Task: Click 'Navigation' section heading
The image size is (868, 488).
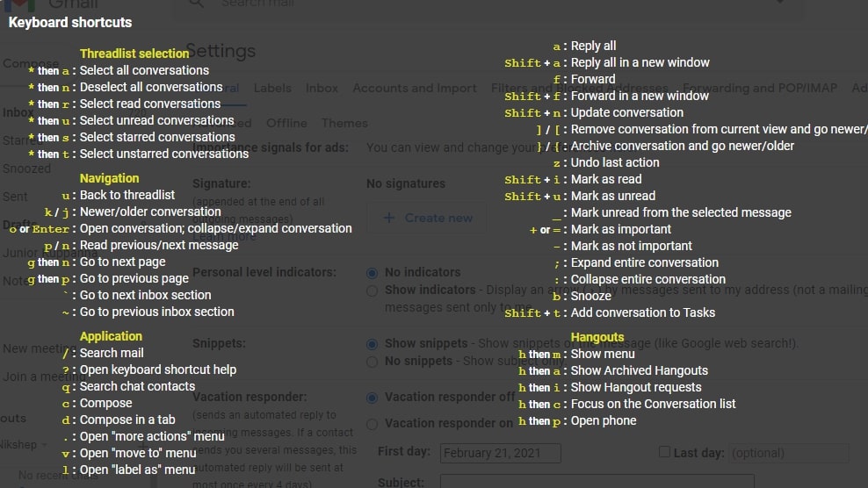Action: coord(109,178)
